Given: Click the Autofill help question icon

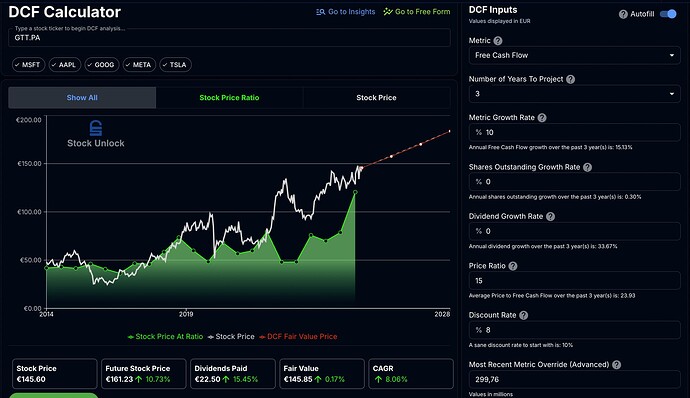Looking at the screenshot, I should pos(623,14).
